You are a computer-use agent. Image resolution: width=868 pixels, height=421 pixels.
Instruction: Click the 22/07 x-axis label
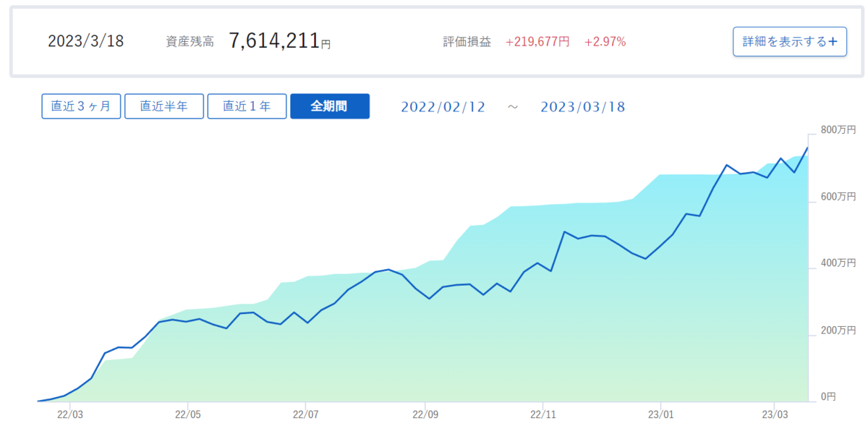coord(306,414)
